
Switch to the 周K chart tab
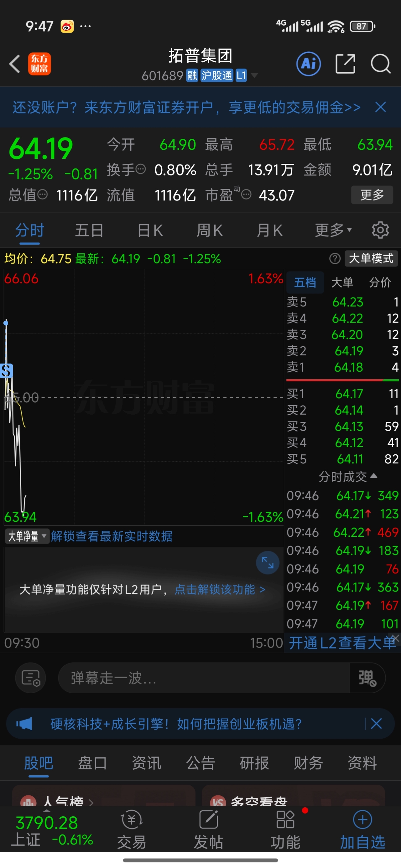pos(210,231)
